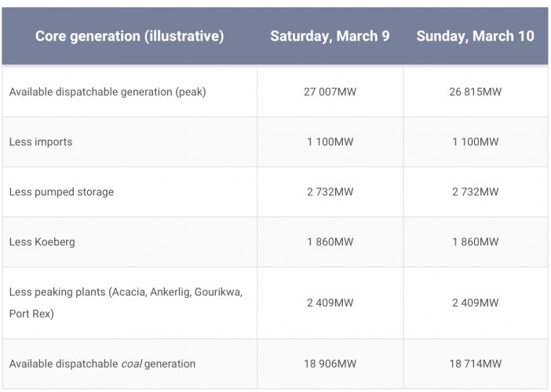Click Saturday's 1 100MW imports value

point(330,142)
